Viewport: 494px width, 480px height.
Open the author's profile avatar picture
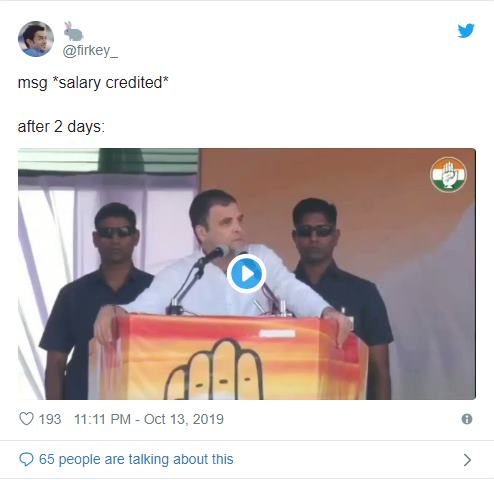pos(36,39)
